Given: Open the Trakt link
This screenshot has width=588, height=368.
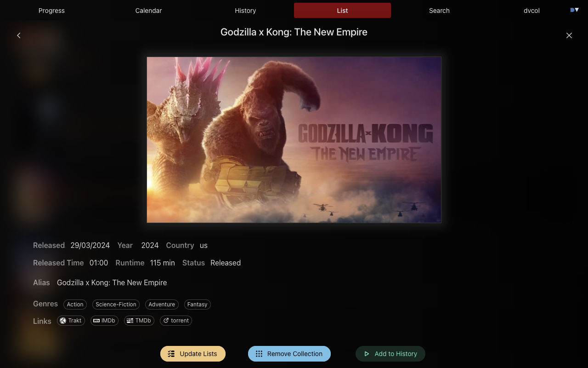Looking at the screenshot, I should click(71, 321).
